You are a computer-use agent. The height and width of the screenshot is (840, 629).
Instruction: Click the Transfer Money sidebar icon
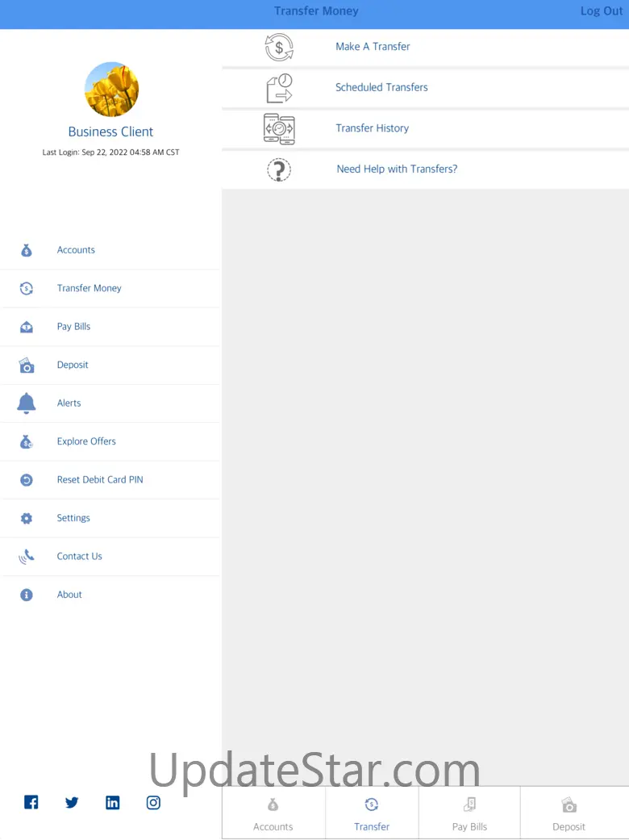coord(27,289)
